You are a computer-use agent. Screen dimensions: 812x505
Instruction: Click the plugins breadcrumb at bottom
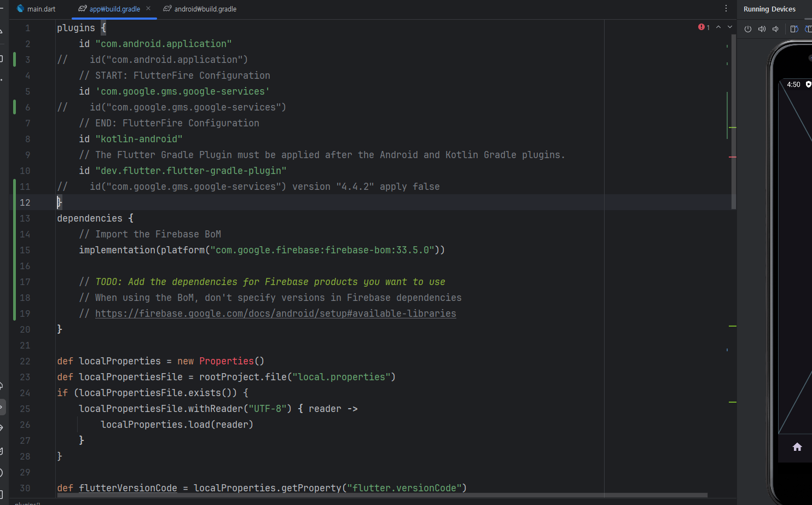[x=27, y=503]
